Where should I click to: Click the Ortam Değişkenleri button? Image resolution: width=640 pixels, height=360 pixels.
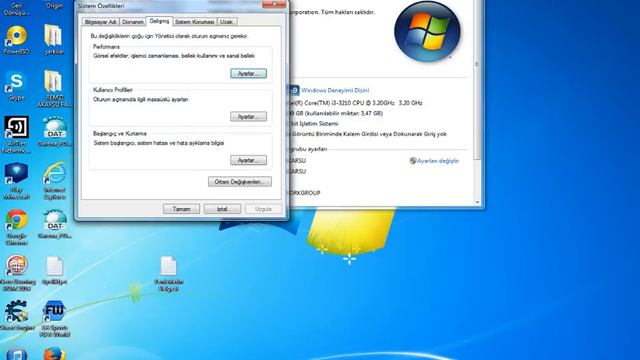[x=240, y=182]
